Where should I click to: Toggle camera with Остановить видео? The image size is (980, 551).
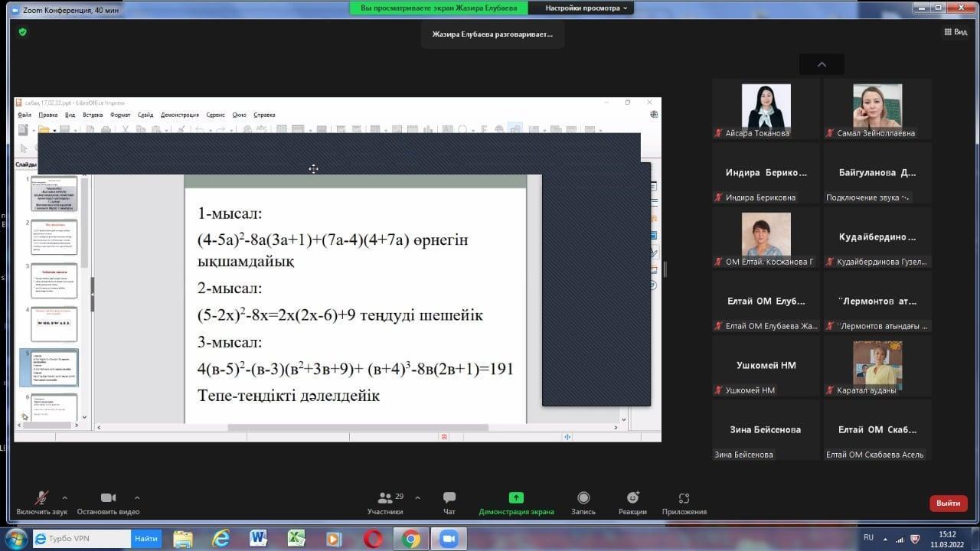click(x=108, y=498)
